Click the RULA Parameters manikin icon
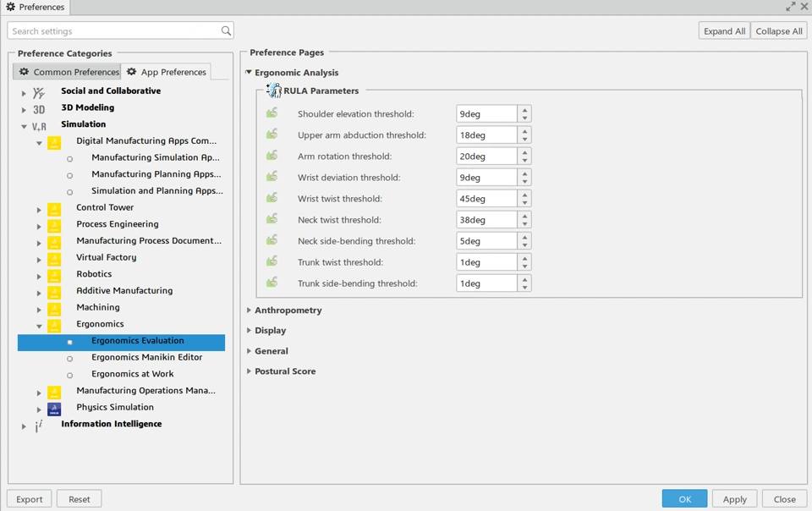Image resolution: width=812 pixels, height=511 pixels. (274, 91)
